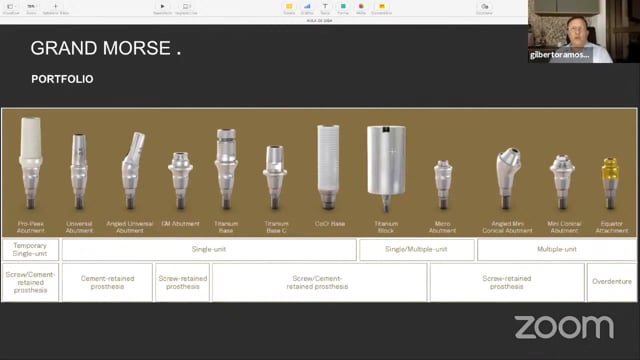Insert a shape using green Shape icon

click(343, 7)
